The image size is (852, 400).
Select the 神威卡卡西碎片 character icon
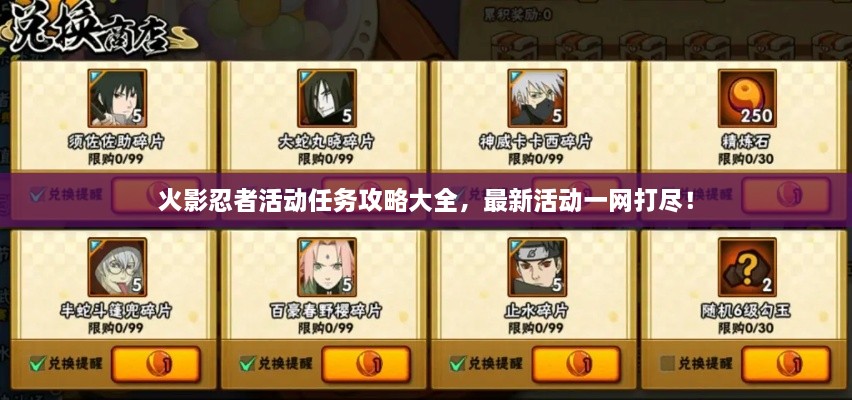tap(537, 98)
